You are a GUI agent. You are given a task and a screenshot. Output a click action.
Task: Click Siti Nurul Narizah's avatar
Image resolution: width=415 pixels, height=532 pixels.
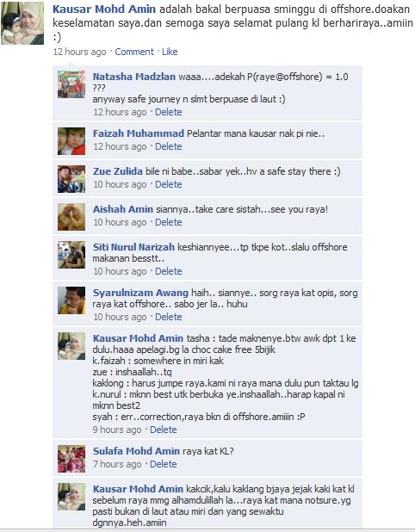point(71,255)
